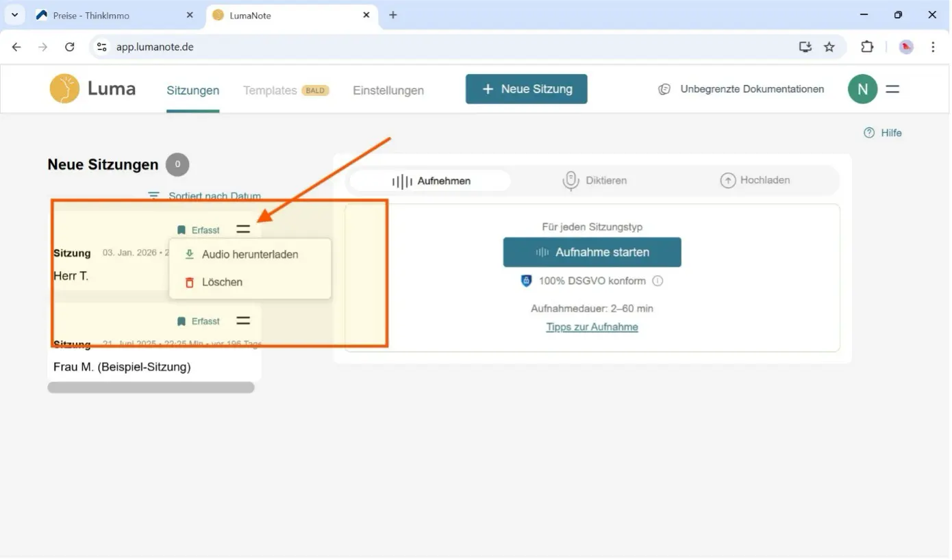Screen dimensions: 952x560
Task: Click the Luma logo icon
Action: coord(64,89)
